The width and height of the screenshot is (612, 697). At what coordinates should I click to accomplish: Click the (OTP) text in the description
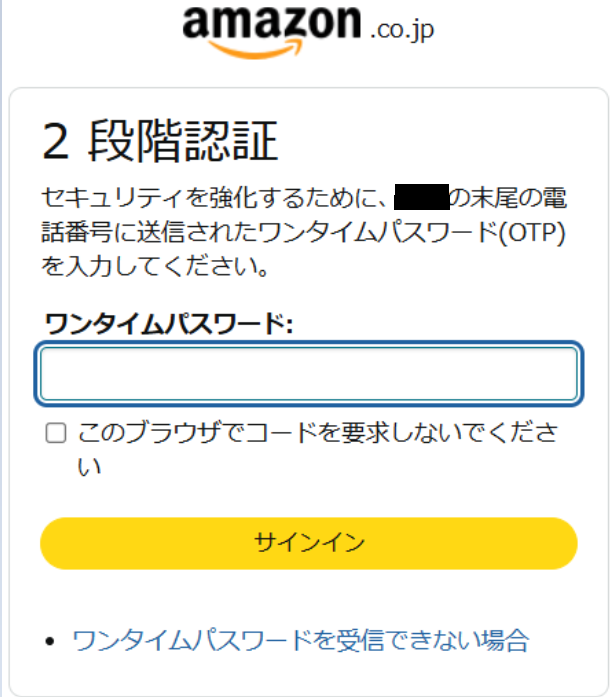532,232
